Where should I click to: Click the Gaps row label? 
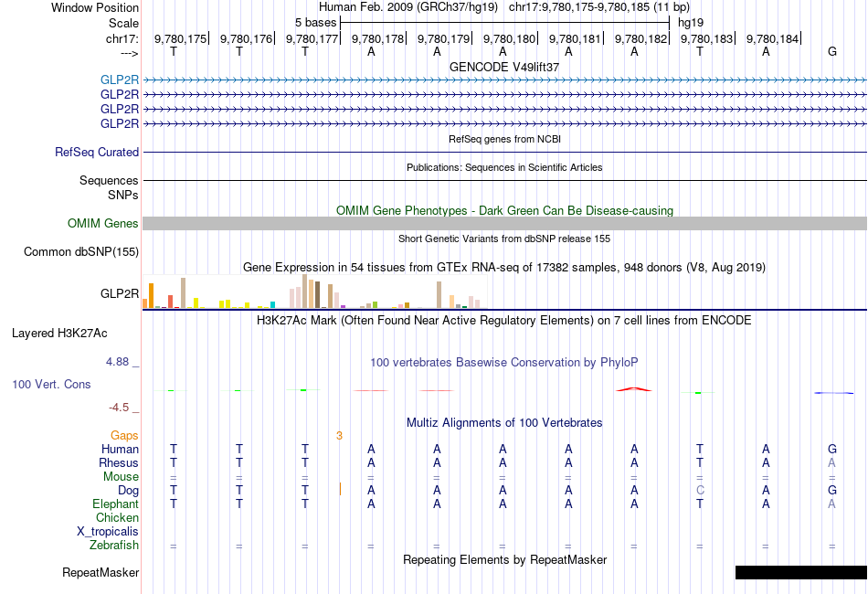[124, 436]
